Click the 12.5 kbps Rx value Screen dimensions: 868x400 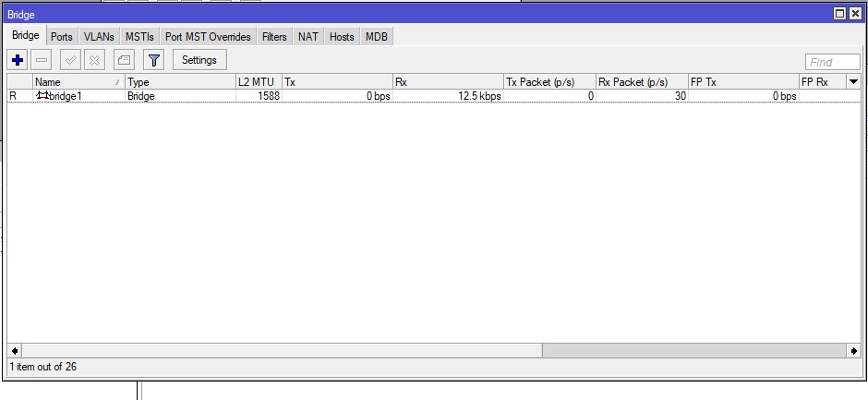479,96
